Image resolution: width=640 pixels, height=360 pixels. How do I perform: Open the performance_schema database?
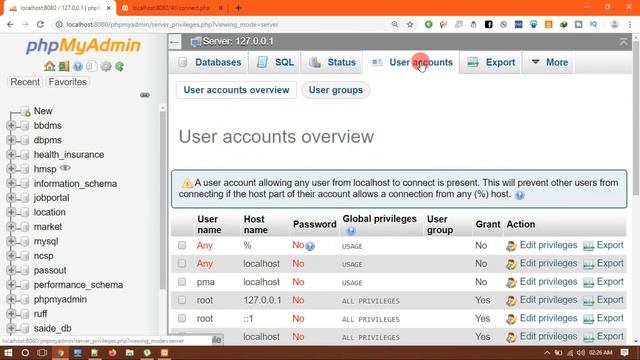[78, 285]
